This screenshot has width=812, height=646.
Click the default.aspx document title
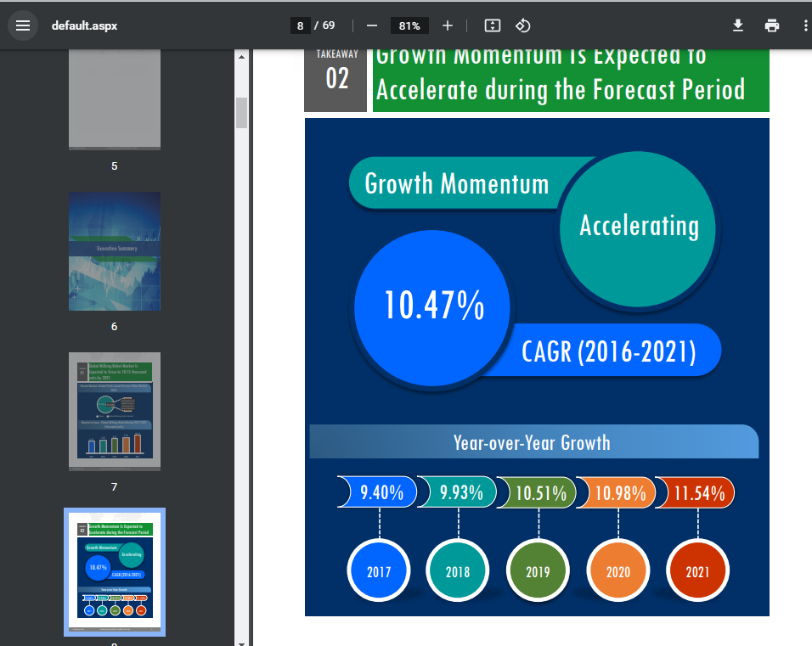pos(84,25)
